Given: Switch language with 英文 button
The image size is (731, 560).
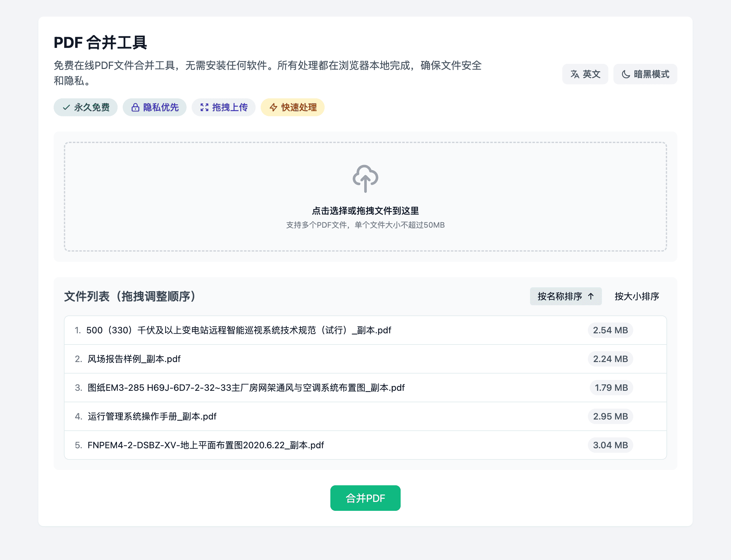Looking at the screenshot, I should click(585, 74).
